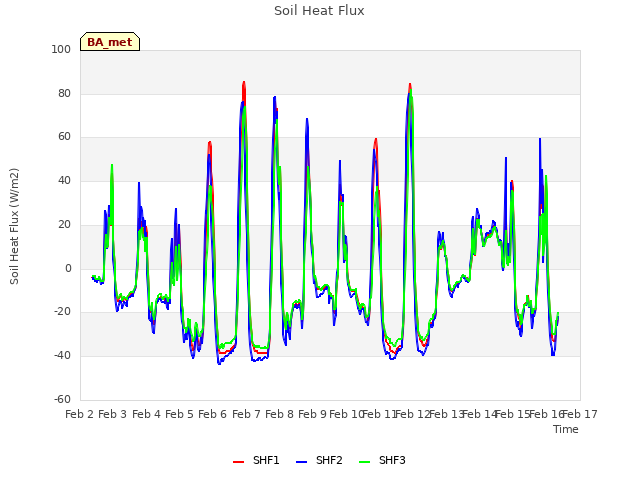Click the red SHF1 peak on Feb 7
Viewport: 640px width, 480px height.
tap(244, 83)
